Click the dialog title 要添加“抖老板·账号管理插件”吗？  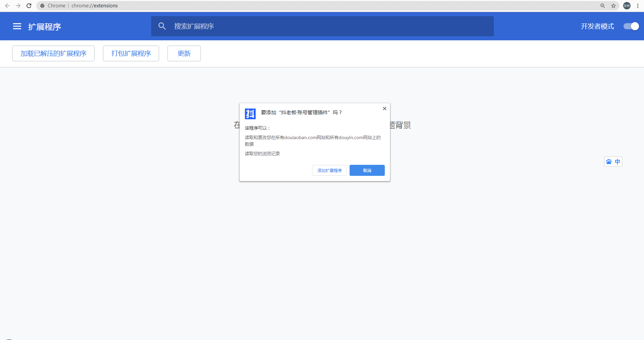301,113
